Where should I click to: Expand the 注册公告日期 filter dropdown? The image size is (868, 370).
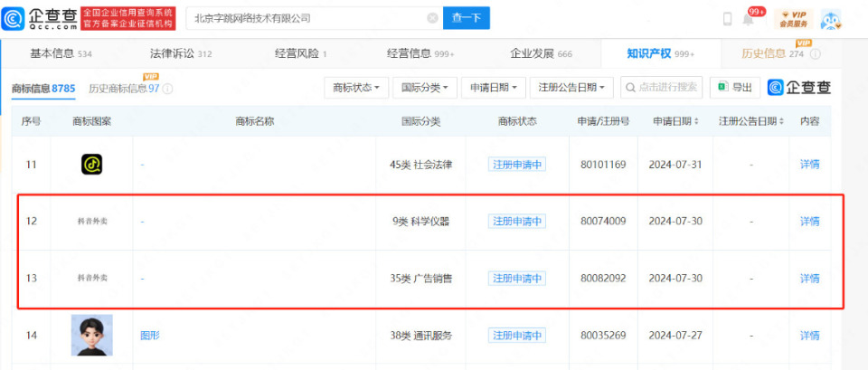(x=571, y=88)
